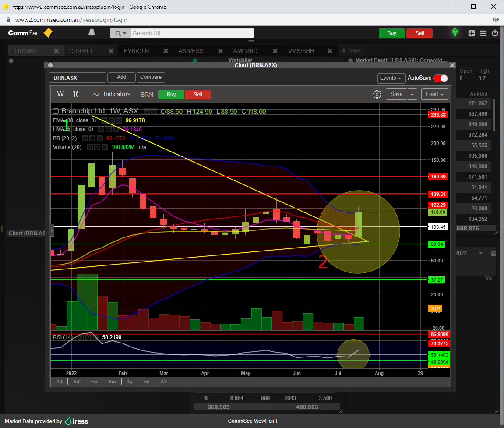Open the Load dropdown
The width and height of the screenshot is (504, 428).
coord(434,94)
